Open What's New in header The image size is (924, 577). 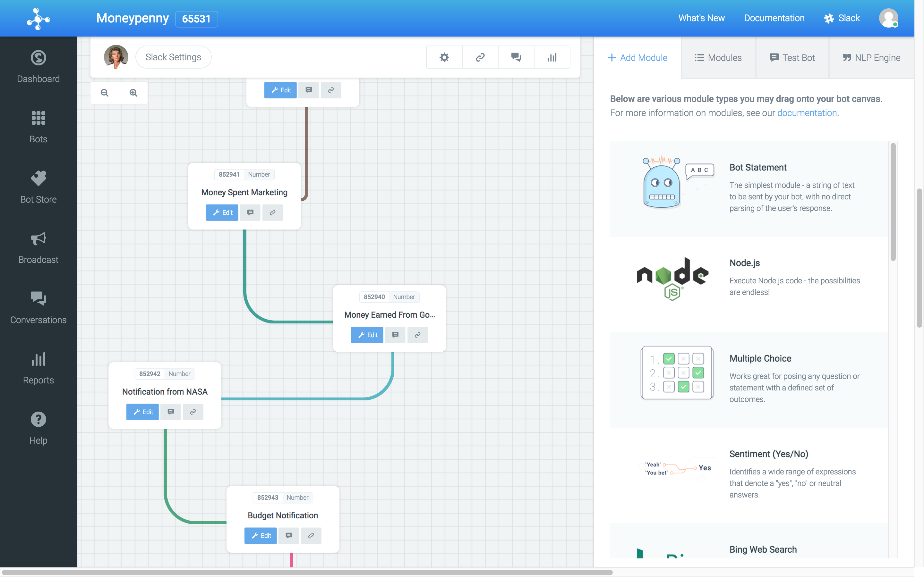tap(701, 18)
